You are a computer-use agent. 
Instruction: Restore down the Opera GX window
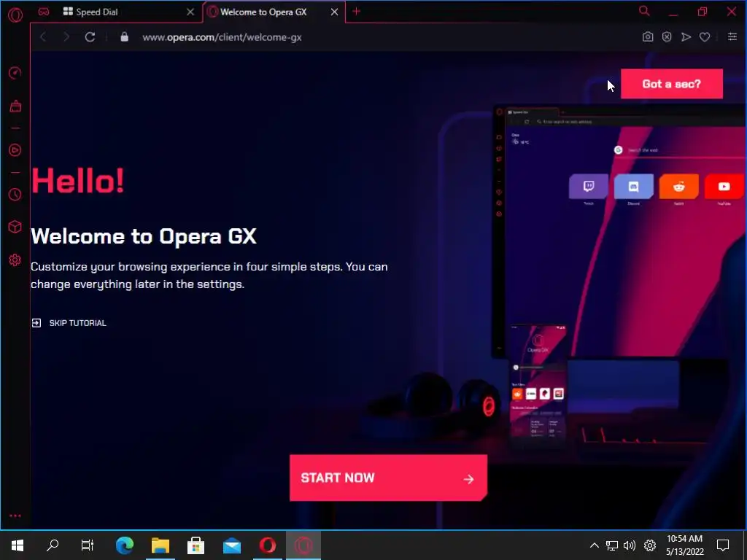[x=703, y=12]
